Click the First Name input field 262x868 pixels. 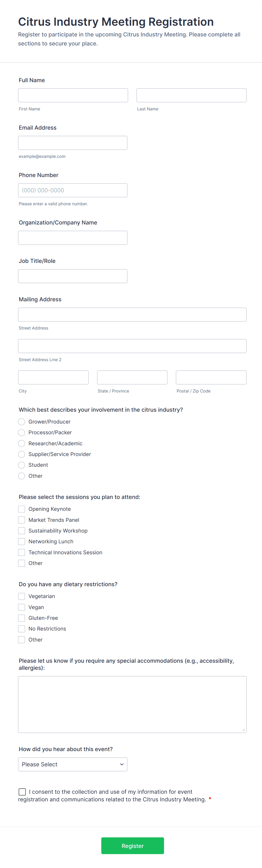point(73,95)
